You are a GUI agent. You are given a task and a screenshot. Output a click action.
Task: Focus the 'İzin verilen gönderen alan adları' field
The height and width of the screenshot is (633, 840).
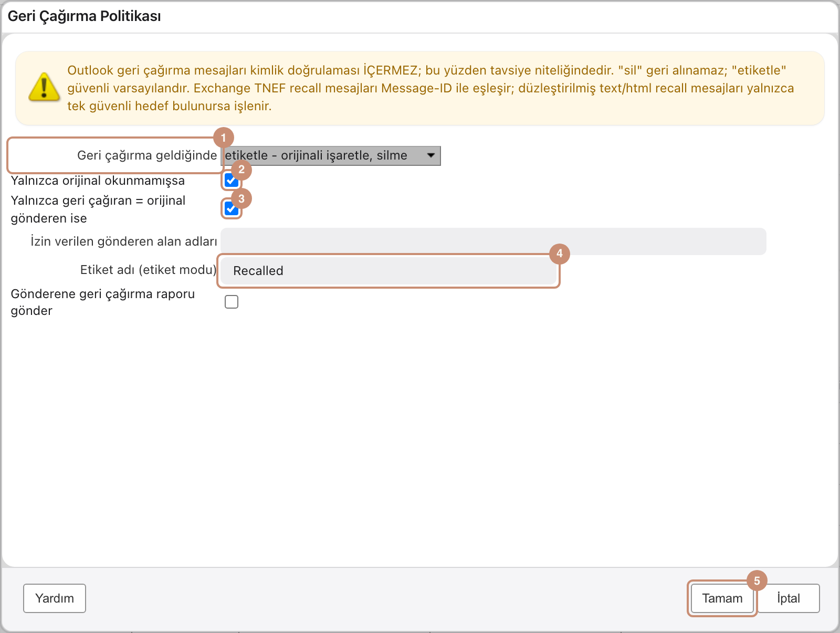[x=493, y=241]
